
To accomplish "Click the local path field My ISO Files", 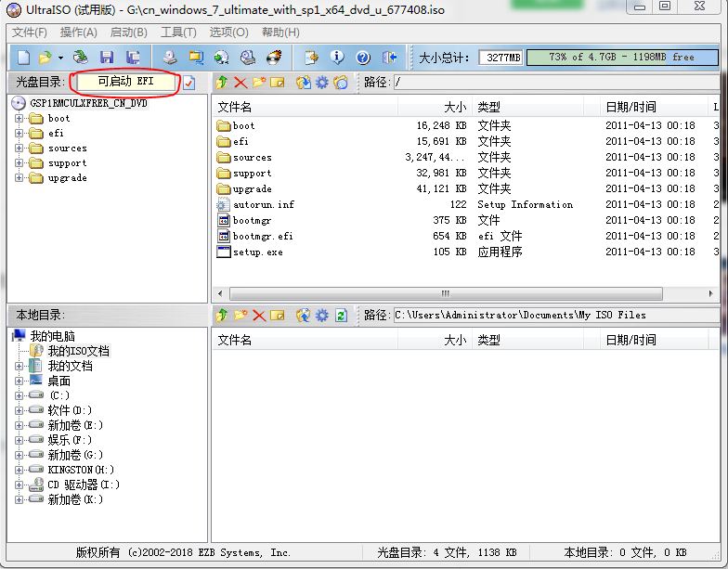I will pos(557,316).
